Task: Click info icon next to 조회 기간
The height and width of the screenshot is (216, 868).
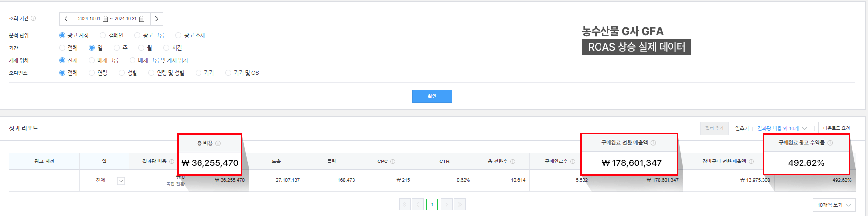Action: pos(33,18)
